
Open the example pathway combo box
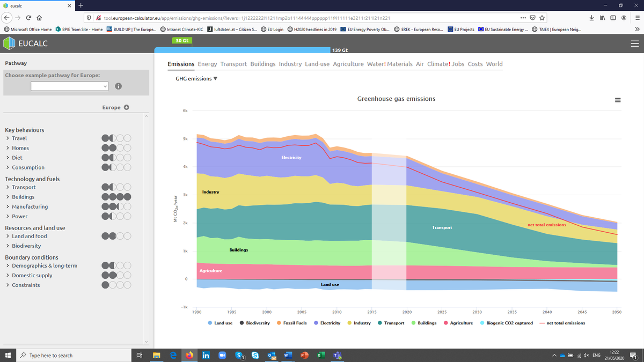click(x=69, y=86)
